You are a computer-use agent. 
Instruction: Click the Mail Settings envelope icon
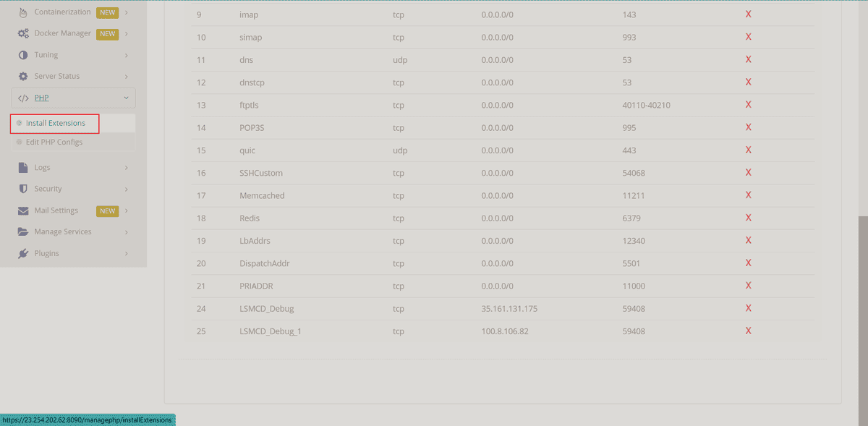(23, 210)
